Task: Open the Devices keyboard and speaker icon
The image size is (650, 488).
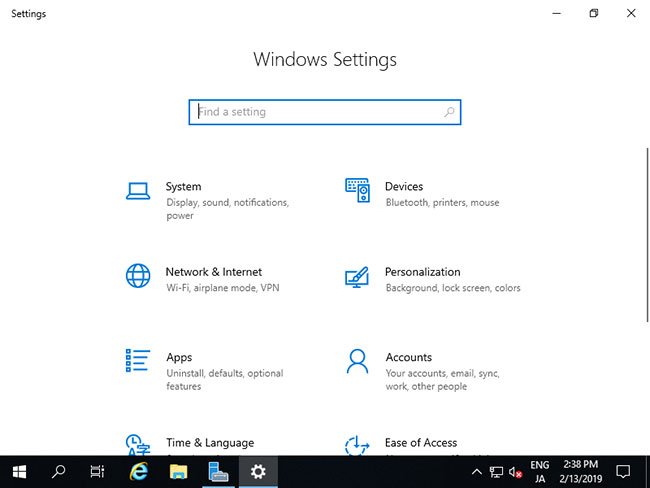Action: 357,190
